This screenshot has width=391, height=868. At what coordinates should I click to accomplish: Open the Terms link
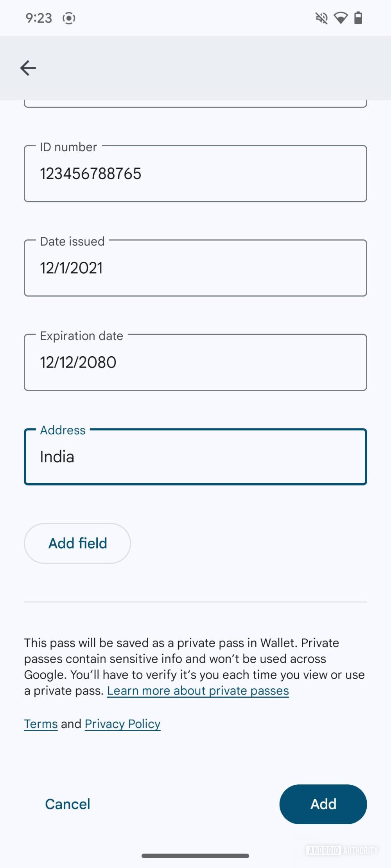tap(41, 724)
